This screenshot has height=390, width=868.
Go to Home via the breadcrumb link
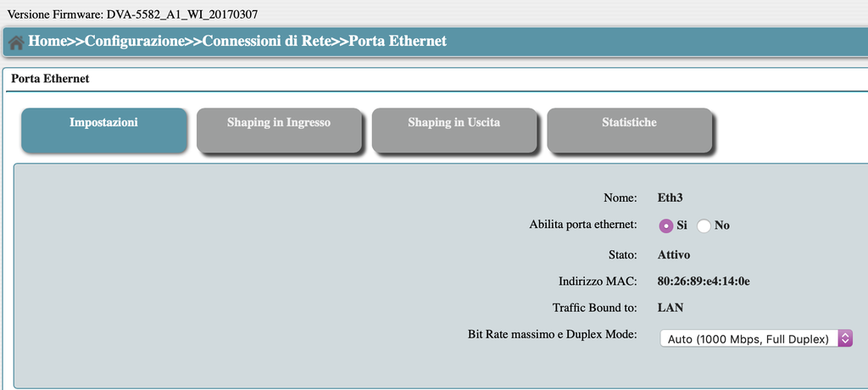[x=47, y=41]
